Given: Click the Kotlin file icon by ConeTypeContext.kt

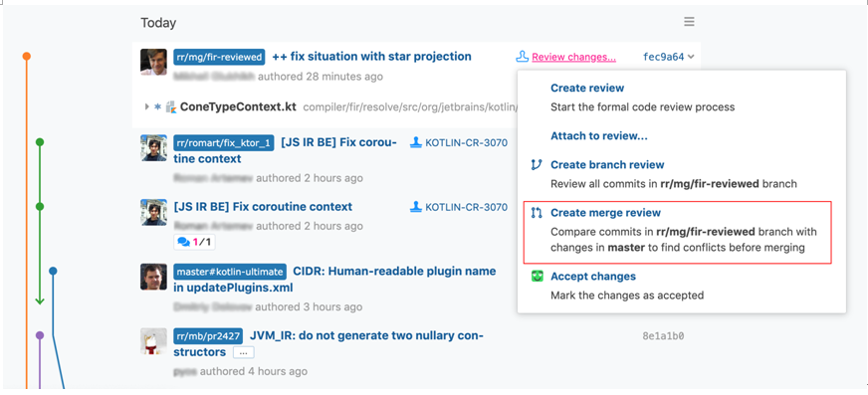Looking at the screenshot, I should click(170, 106).
